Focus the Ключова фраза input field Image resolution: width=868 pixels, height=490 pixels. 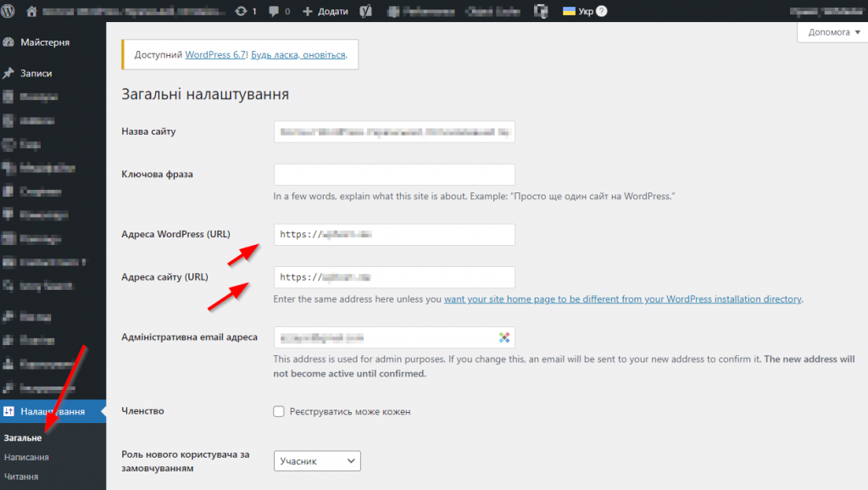point(394,175)
